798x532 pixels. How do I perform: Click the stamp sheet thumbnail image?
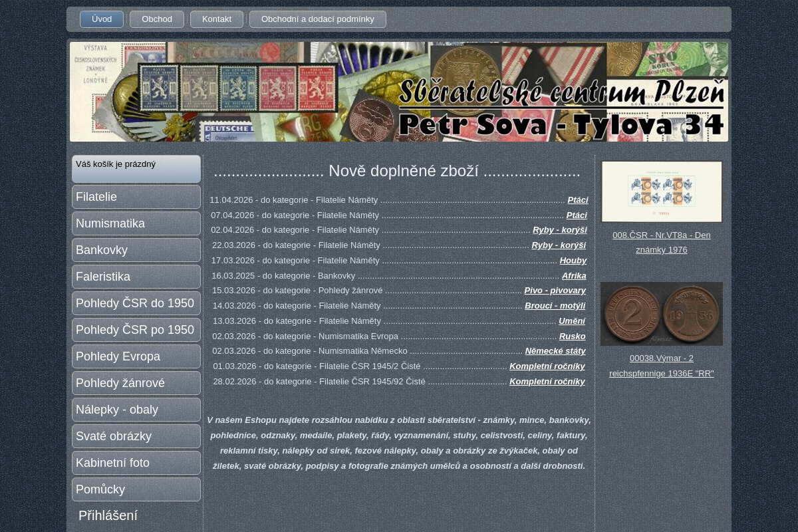coord(662,192)
